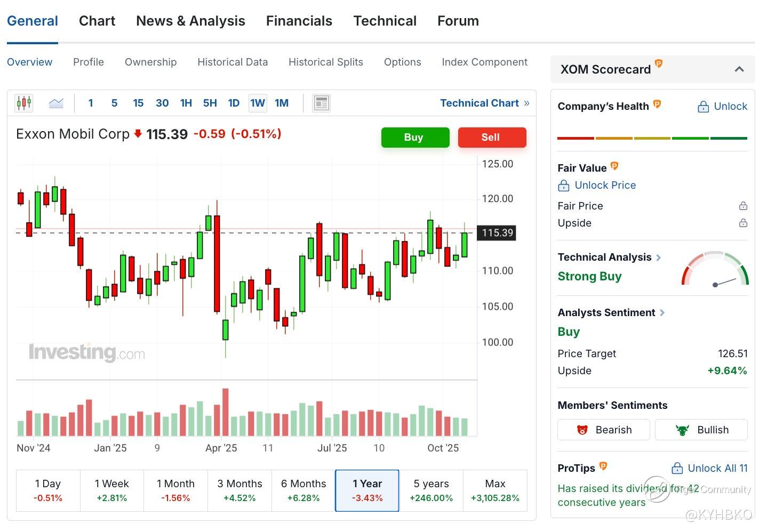Open Analysts Sentiment details
This screenshot has width=767, height=532.
(611, 312)
